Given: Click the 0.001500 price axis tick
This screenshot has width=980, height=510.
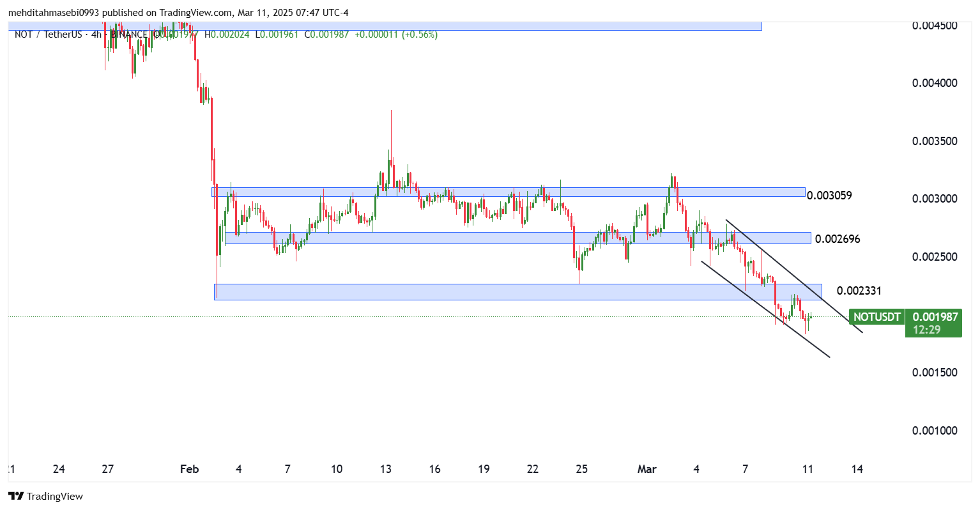Looking at the screenshot, I should (x=935, y=373).
